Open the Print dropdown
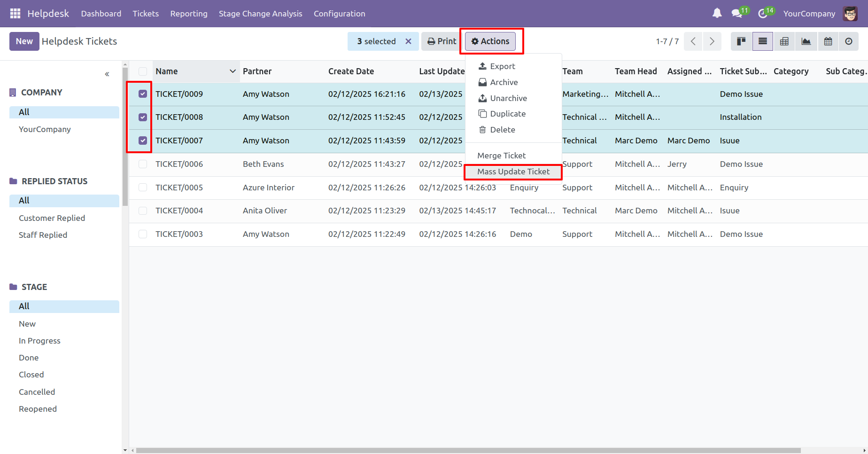Image resolution: width=868 pixels, height=454 pixels. pyautogui.click(x=442, y=41)
